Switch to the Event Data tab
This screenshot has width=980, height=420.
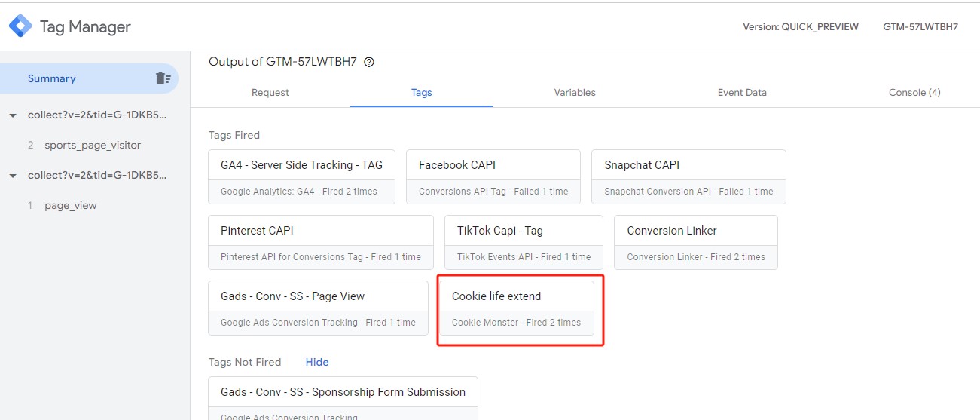(x=742, y=92)
